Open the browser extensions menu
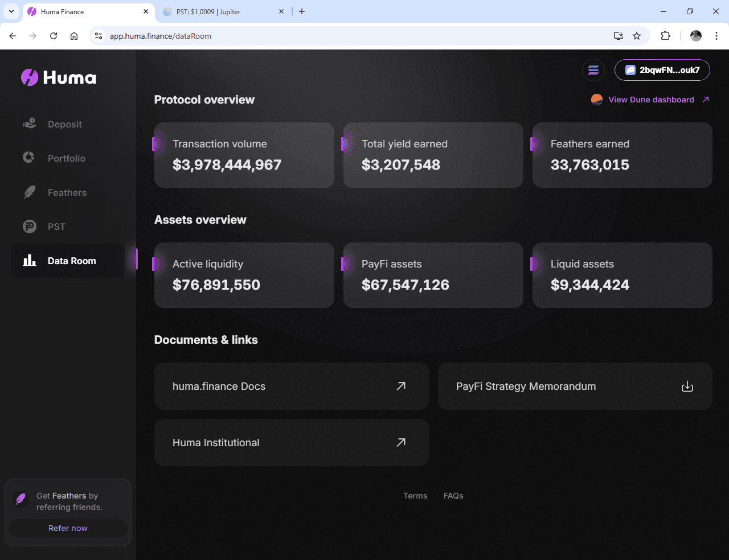 coord(665,36)
